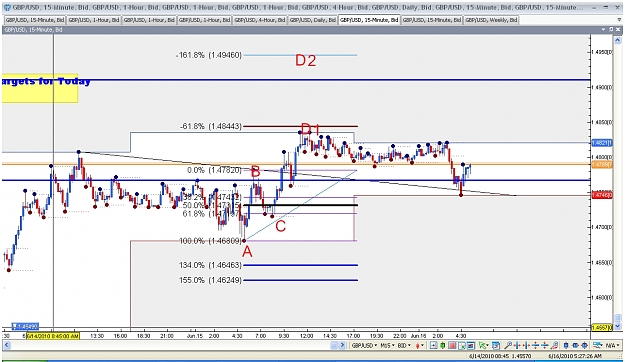Click the vertical scrollbar down arrow
The width and height of the screenshot is (625, 362).
point(618,326)
